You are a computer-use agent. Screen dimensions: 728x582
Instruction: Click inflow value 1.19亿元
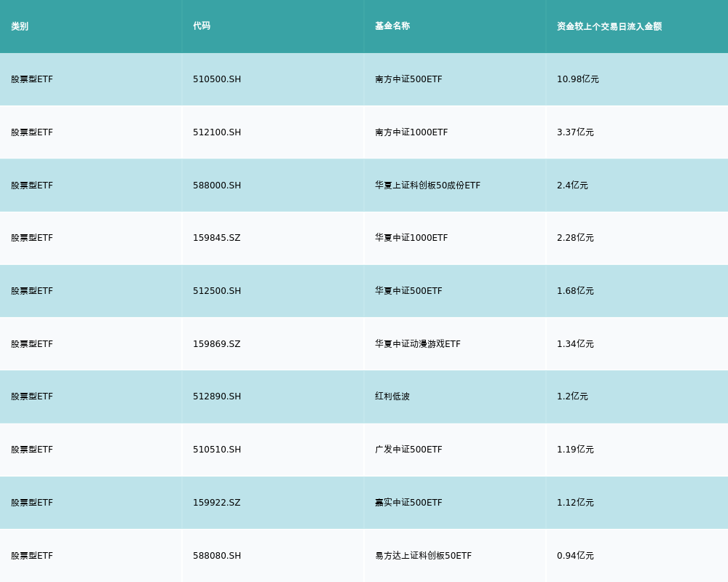[575, 450]
